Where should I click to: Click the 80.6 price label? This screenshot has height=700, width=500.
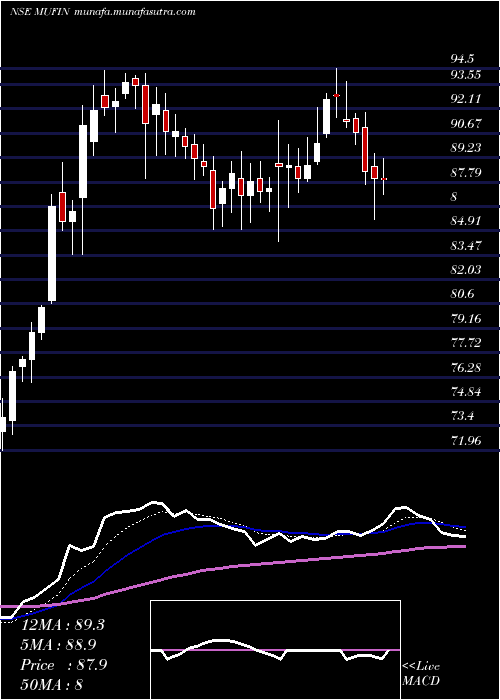[x=462, y=294]
